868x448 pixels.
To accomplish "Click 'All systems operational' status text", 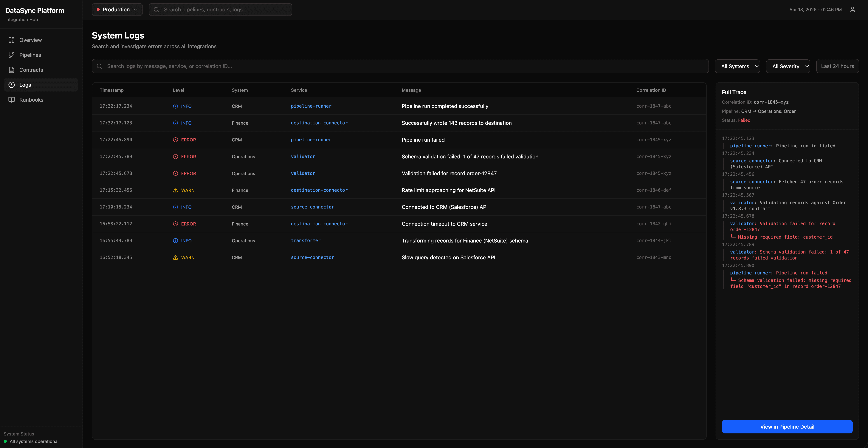I will tap(34, 441).
